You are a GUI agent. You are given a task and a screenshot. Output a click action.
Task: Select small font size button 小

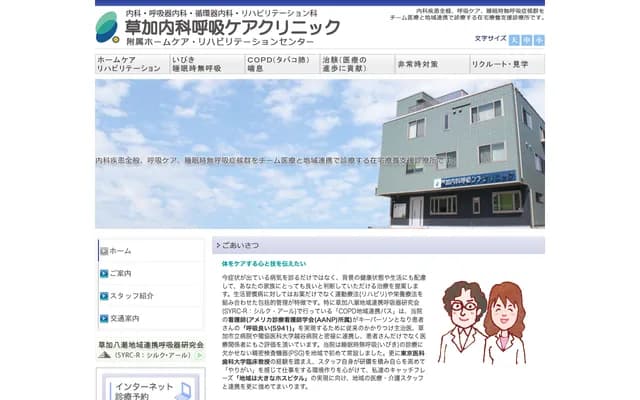pos(539,40)
